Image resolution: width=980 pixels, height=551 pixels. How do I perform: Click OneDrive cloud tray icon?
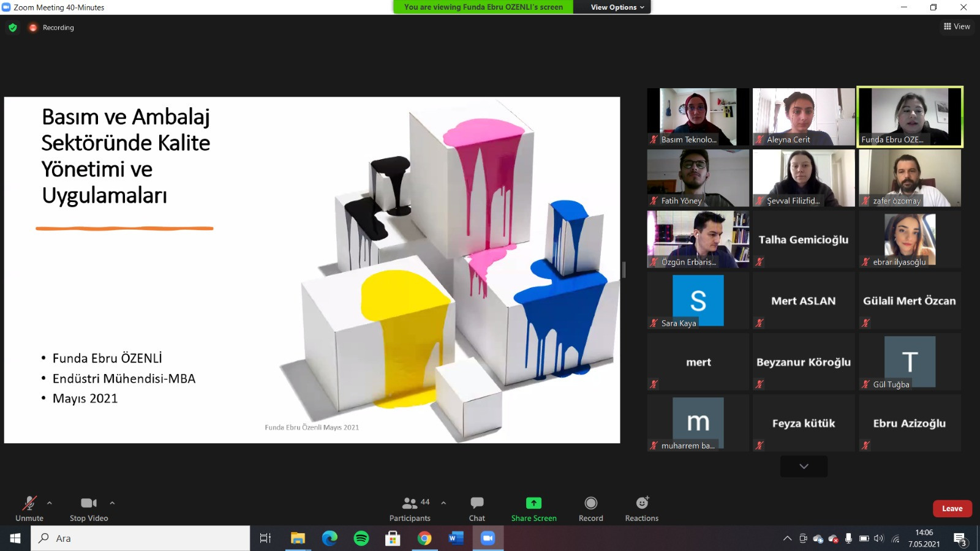(818, 539)
